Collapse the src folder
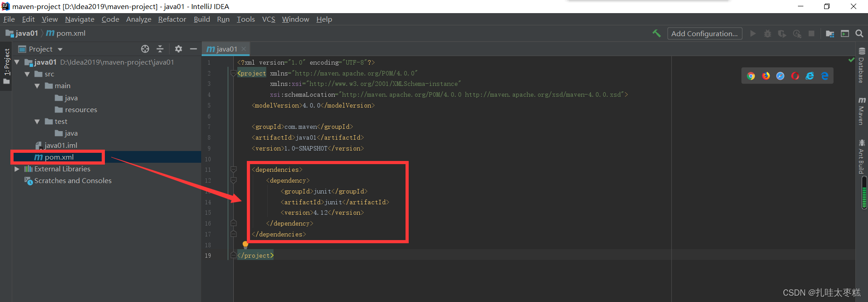This screenshot has height=302, width=868. (27, 74)
